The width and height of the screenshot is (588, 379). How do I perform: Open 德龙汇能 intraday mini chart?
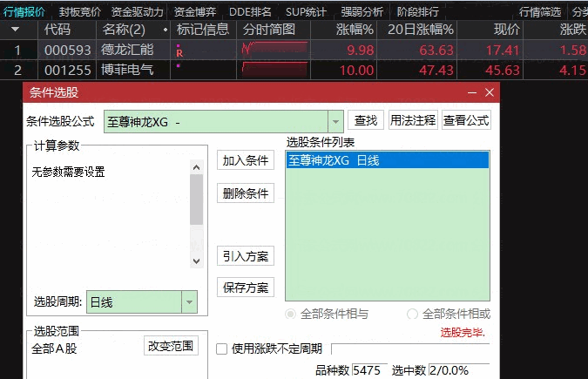[x=274, y=49]
